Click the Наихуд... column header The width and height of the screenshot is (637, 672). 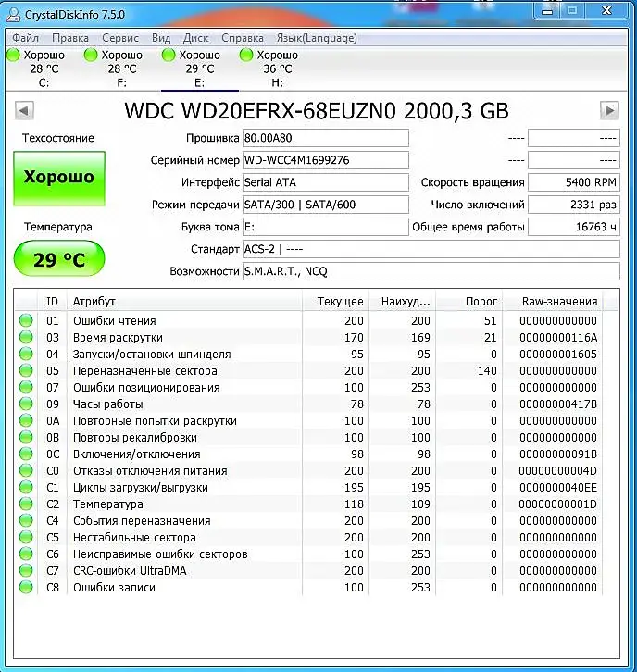[x=402, y=301]
